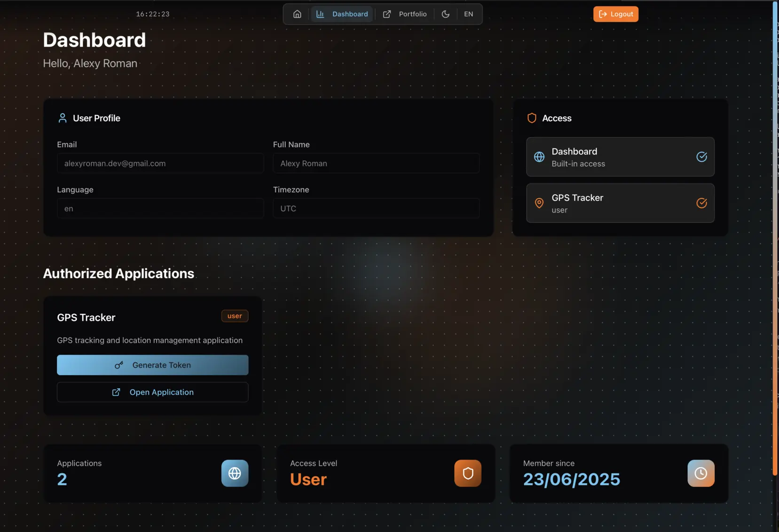Toggle the checkmark on GPS Tracker access

[701, 203]
